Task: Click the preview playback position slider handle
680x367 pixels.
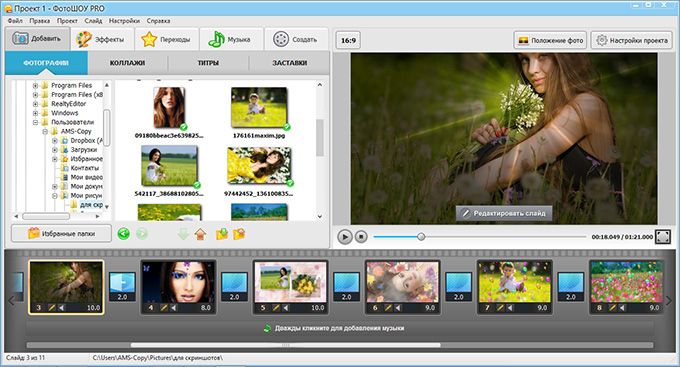Action: click(421, 237)
